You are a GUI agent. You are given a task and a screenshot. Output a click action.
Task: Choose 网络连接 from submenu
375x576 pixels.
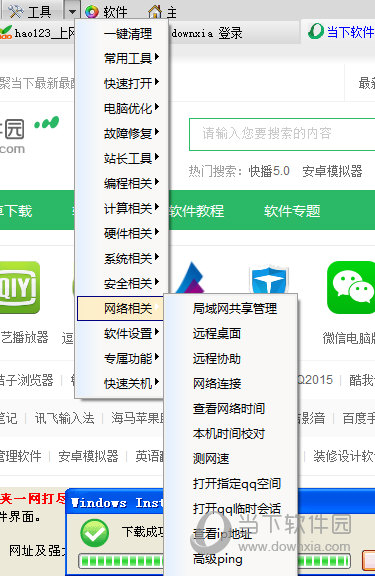click(231, 384)
